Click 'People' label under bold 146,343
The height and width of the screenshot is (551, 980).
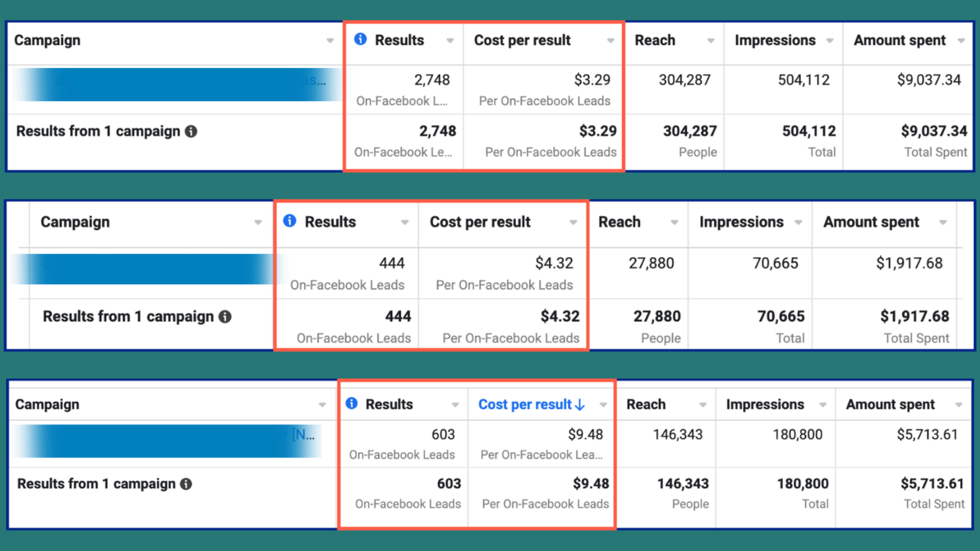click(x=690, y=504)
